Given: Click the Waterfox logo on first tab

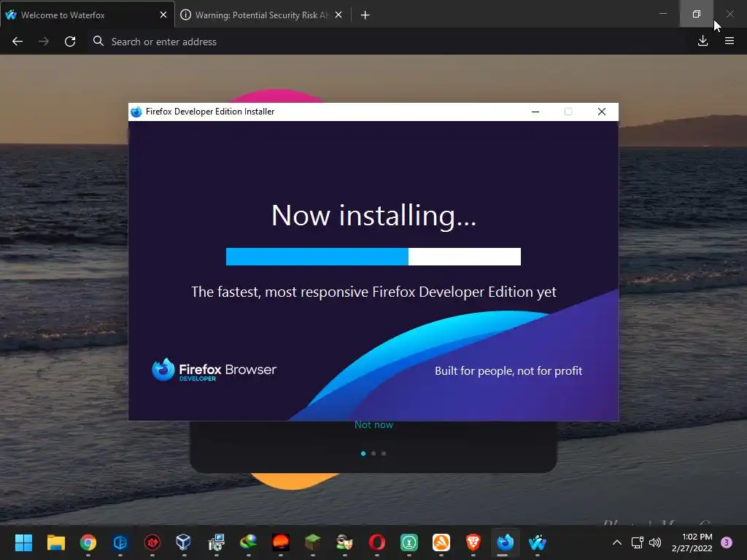Looking at the screenshot, I should point(11,15).
